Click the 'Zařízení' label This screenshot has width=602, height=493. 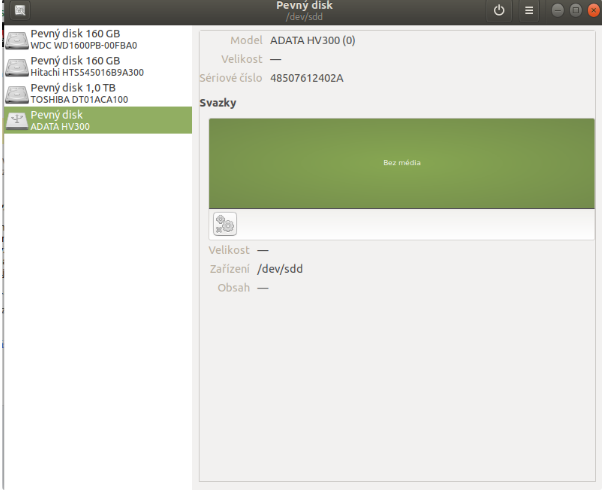click(x=230, y=269)
